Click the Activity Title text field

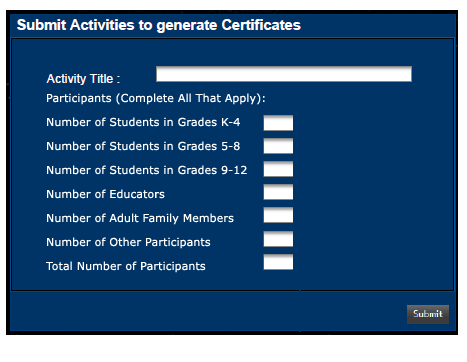[x=284, y=74]
